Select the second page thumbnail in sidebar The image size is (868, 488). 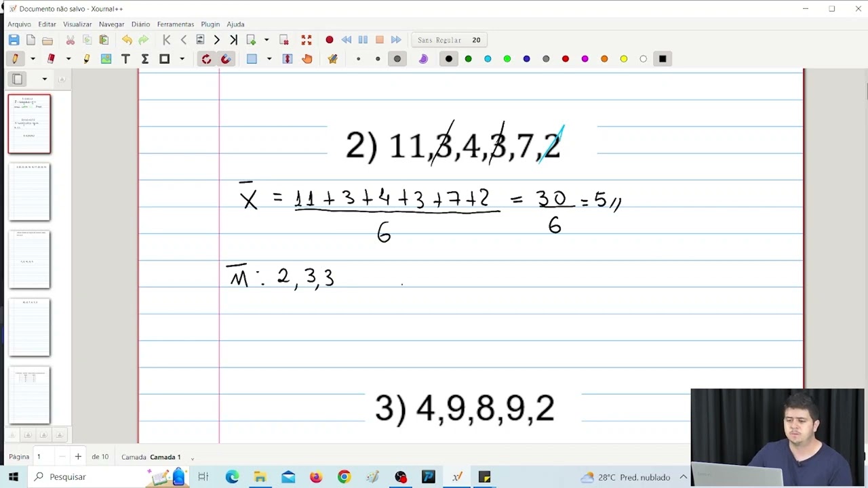[x=29, y=192]
